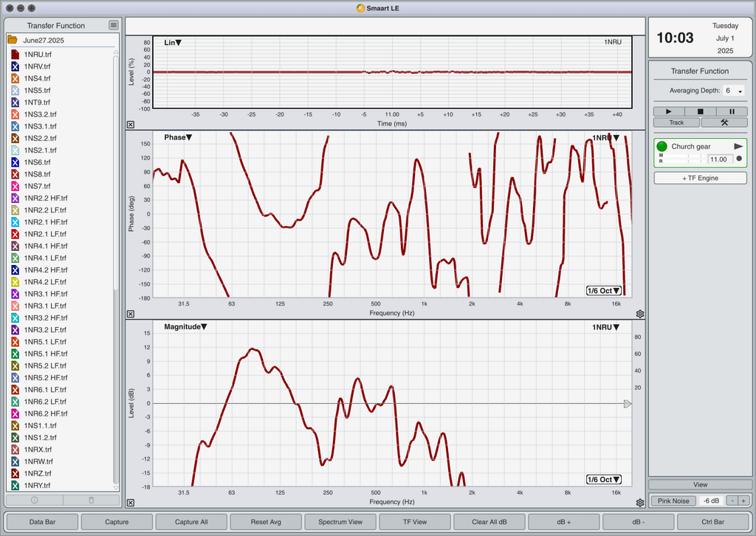Screen dimensions: 756x536
Task: Click the Track button
Action: pos(676,123)
